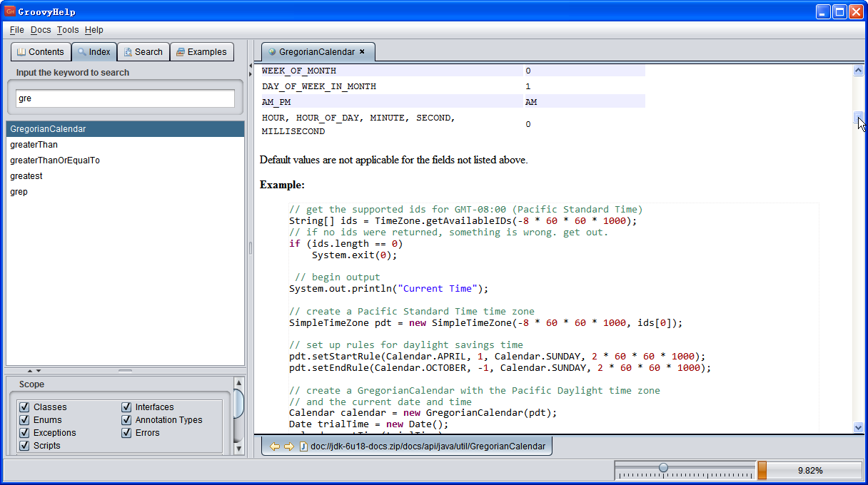Uncheck the Annotation Types scope checkbox
868x485 pixels.
126,420
